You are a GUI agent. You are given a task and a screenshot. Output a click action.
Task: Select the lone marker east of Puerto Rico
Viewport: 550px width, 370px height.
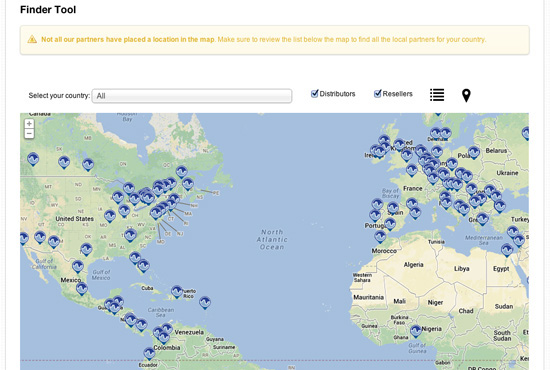(x=205, y=302)
